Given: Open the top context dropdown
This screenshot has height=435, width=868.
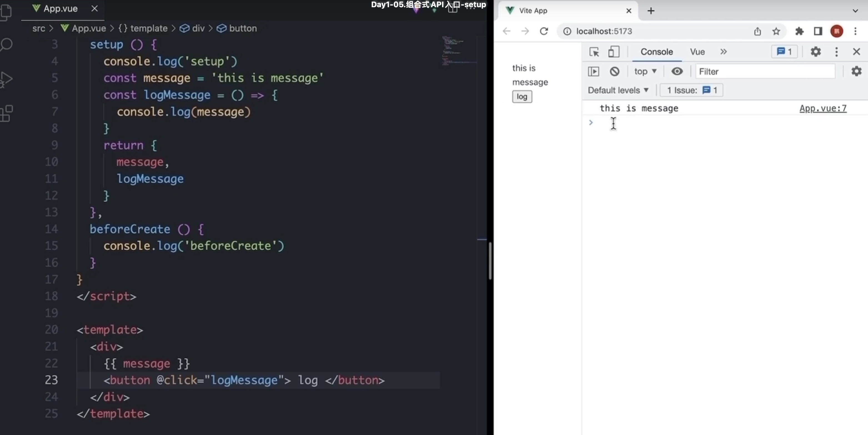Looking at the screenshot, I should [645, 71].
